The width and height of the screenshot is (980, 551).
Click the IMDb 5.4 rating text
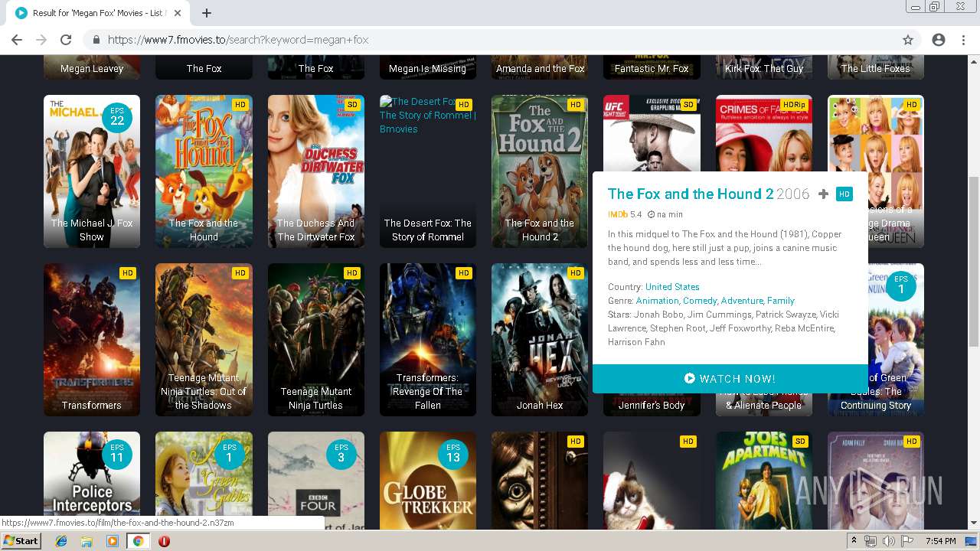click(625, 214)
